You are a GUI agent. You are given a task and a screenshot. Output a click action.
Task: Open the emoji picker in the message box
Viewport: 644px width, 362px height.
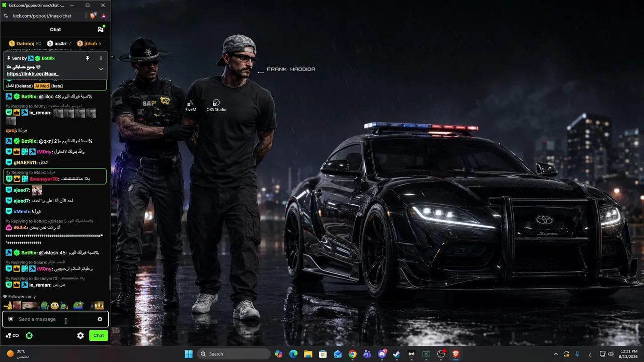point(100,319)
